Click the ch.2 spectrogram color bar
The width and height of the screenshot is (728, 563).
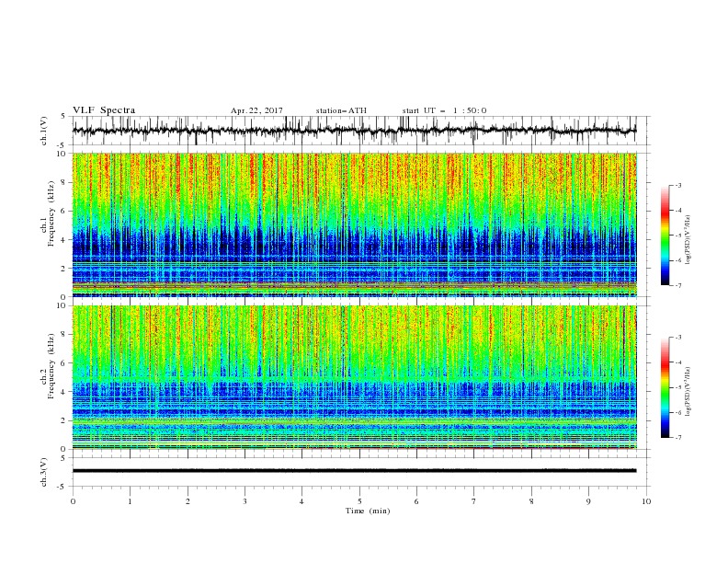pyautogui.click(x=665, y=387)
